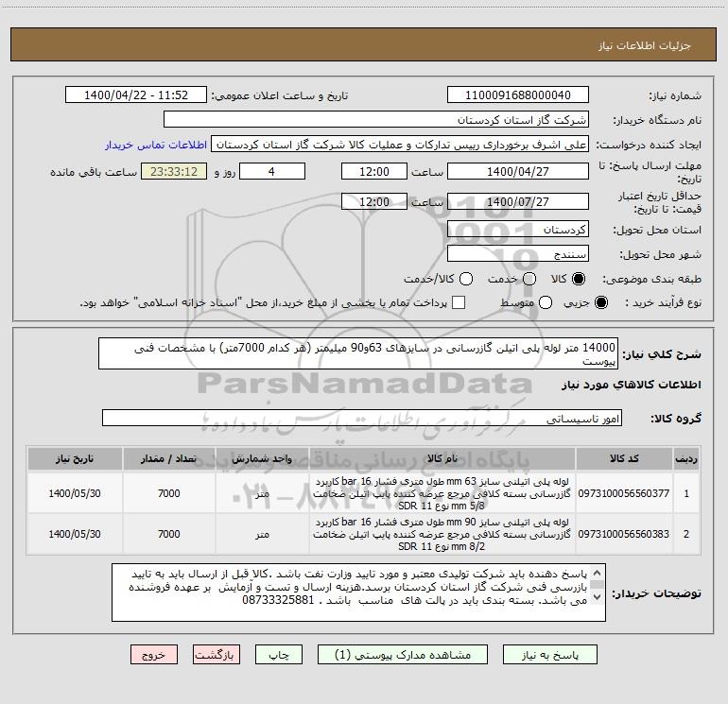Click item code 0973100056560383
The height and width of the screenshot is (704, 728).
coord(624,534)
